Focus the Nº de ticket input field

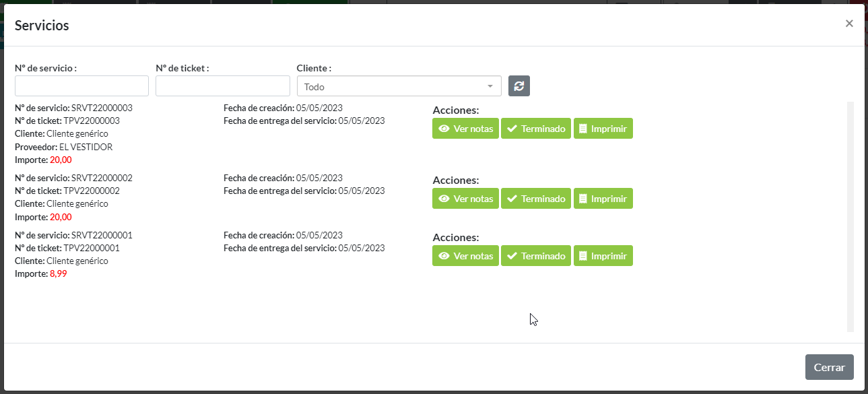(222, 86)
